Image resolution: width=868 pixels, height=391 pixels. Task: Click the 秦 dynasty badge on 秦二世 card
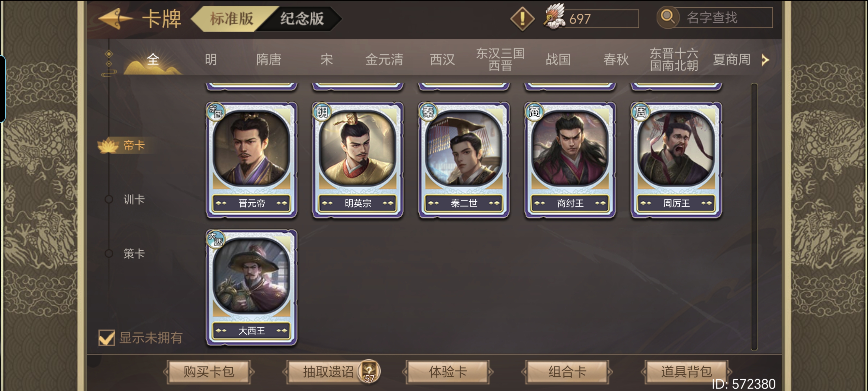(x=427, y=111)
